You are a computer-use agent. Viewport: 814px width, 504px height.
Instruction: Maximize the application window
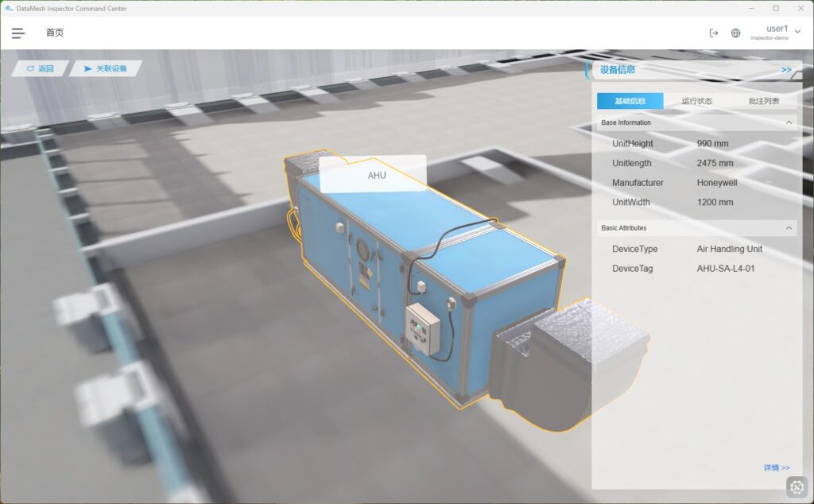[775, 8]
